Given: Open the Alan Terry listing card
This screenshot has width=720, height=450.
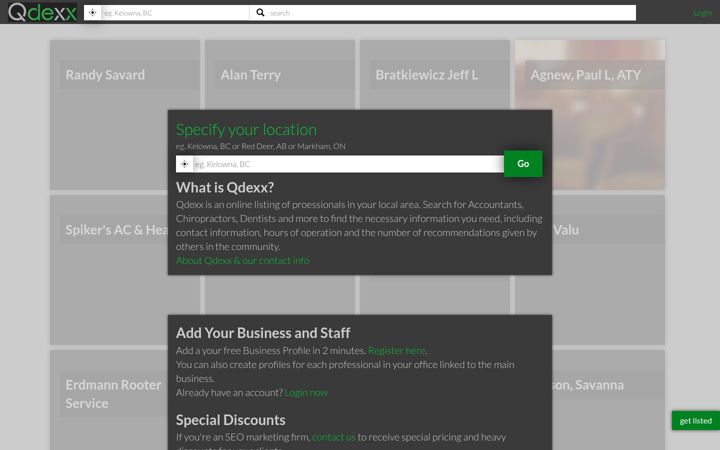Looking at the screenshot, I should click(280, 74).
